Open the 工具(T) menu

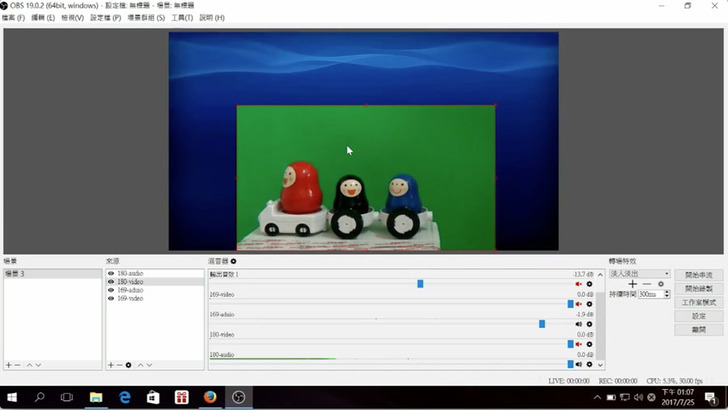click(x=182, y=18)
